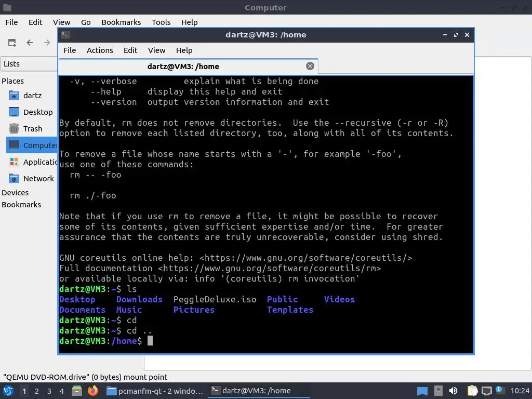The width and height of the screenshot is (532, 399).
Task: Open the terminal File menu
Action: [x=70, y=50]
